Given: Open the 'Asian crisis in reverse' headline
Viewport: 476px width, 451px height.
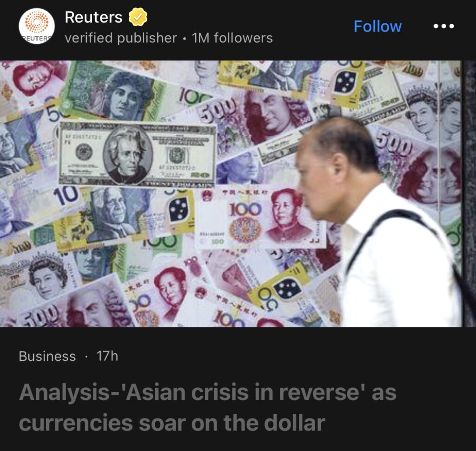Looking at the screenshot, I should [x=208, y=392].
